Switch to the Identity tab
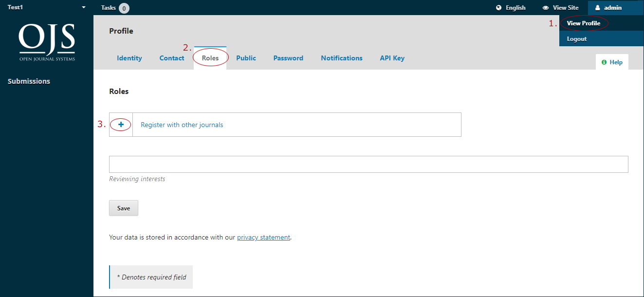The image size is (644, 297). pyautogui.click(x=129, y=58)
